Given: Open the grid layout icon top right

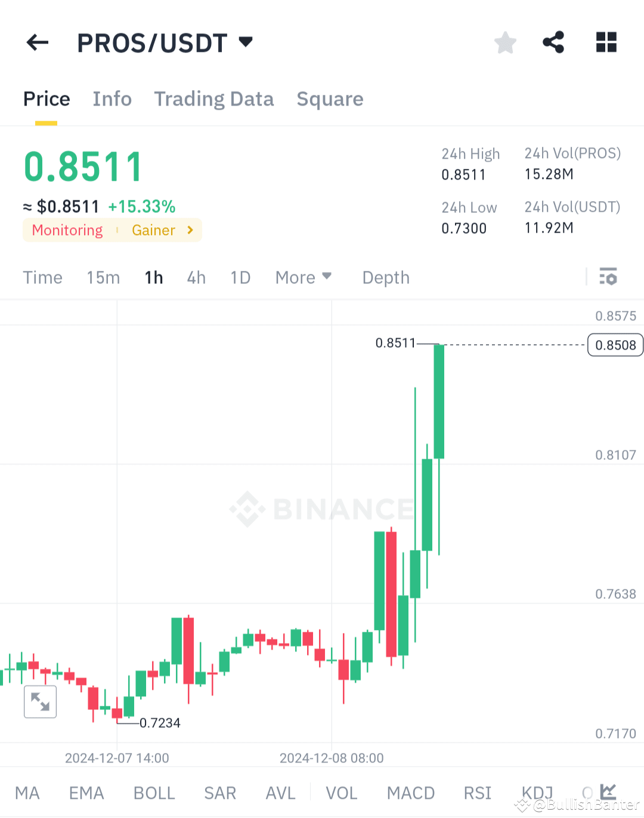Looking at the screenshot, I should (x=606, y=42).
